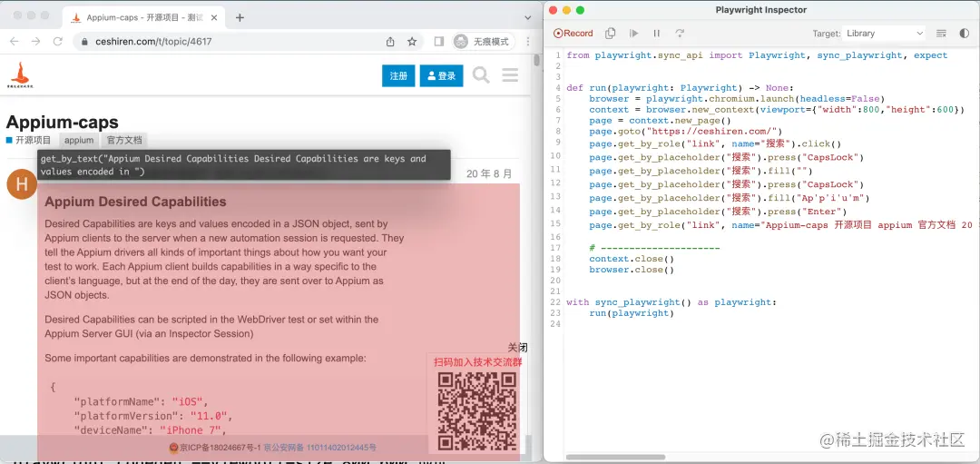Click the browser.close() code line
The height and width of the screenshot is (464, 980).
[632, 270]
